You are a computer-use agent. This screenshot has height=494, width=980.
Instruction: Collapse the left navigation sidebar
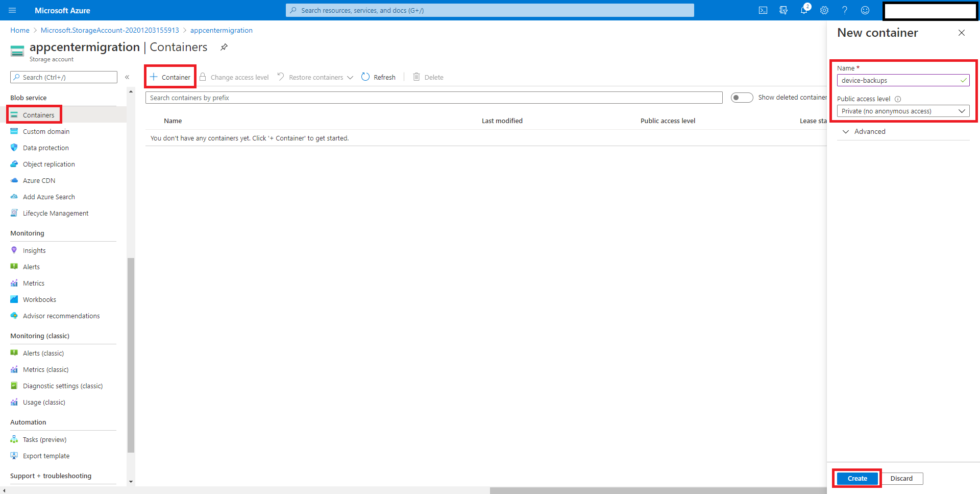(127, 77)
